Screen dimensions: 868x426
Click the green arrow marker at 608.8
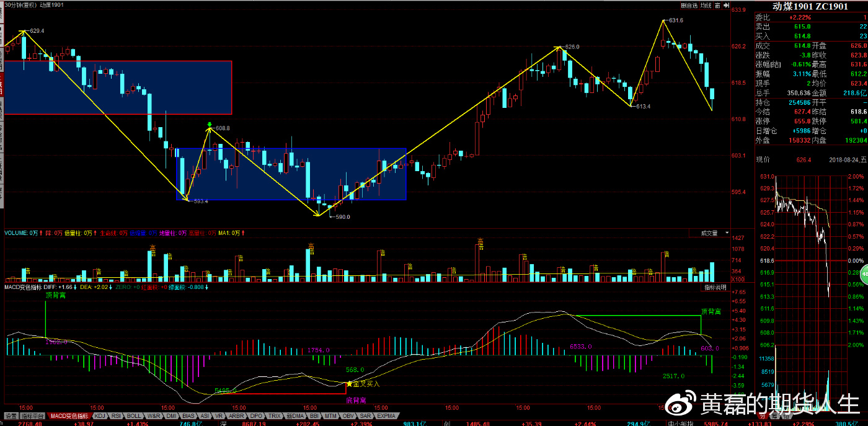coord(210,125)
